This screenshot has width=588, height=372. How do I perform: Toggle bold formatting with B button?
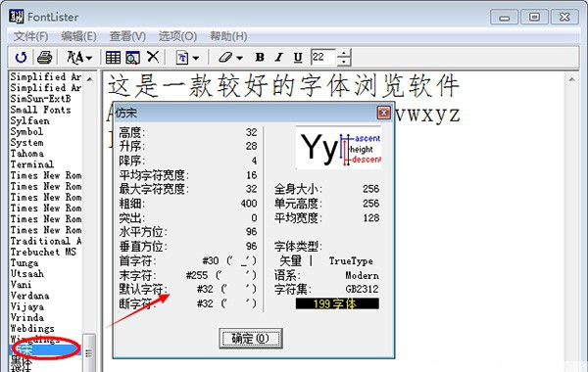[260, 58]
